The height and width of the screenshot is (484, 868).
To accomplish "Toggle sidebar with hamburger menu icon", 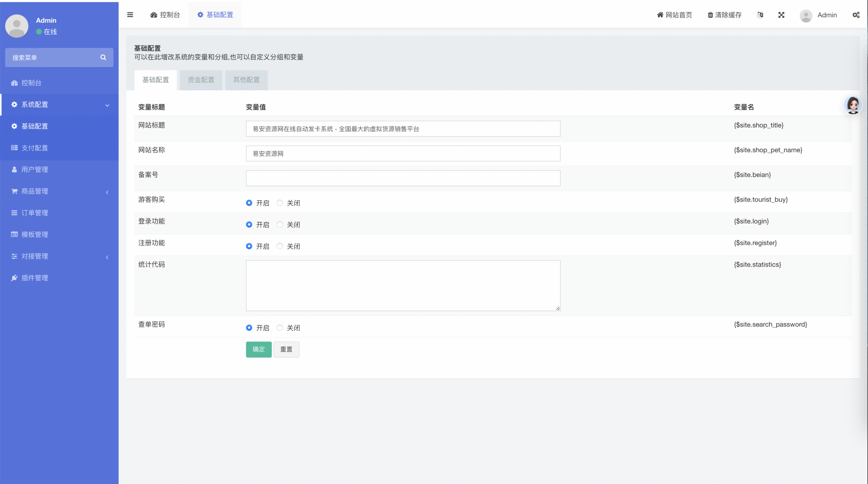I will click(130, 15).
